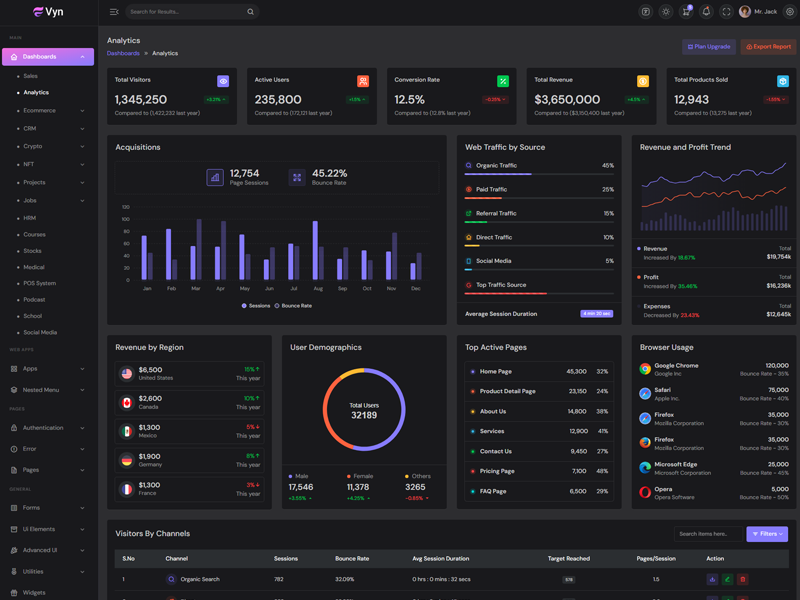Click the download icon in Organic Search row
The width and height of the screenshot is (800, 600).
click(712, 579)
